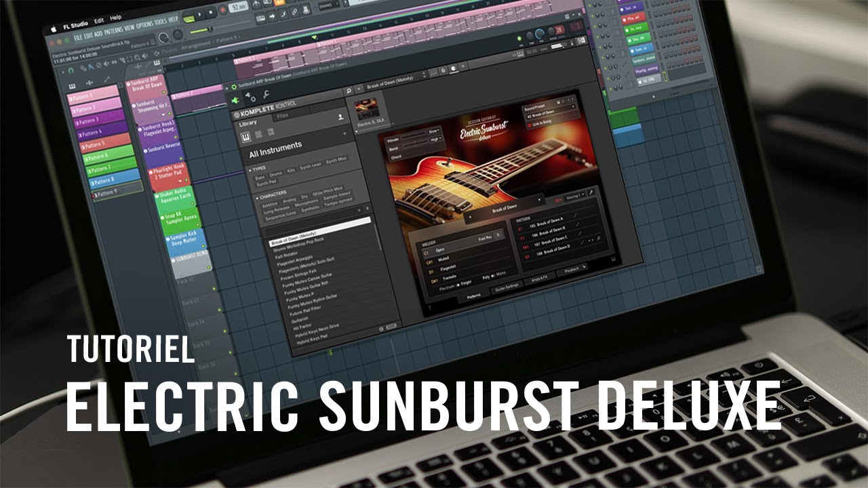868x488 pixels.
Task: Select the Felt Rotator preset
Action: tap(286, 256)
